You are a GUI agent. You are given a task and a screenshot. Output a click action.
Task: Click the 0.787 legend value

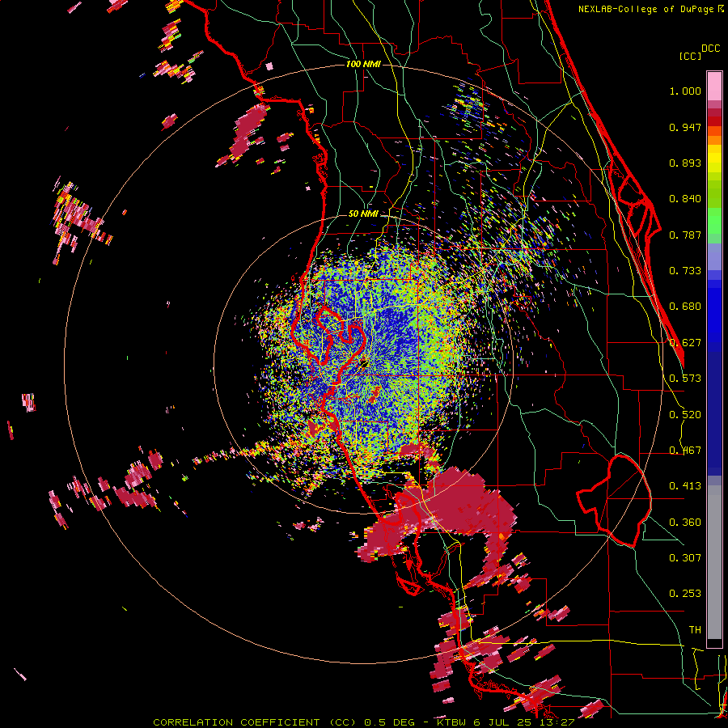(685, 235)
